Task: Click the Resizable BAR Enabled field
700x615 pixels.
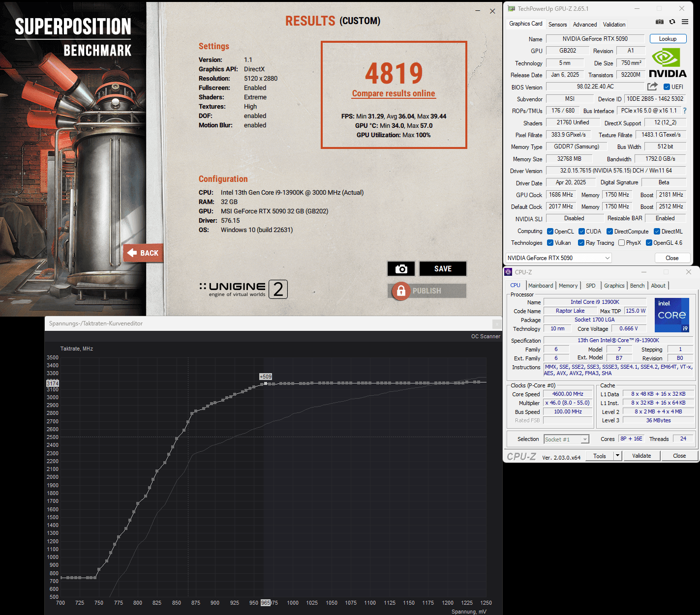Action: (665, 218)
